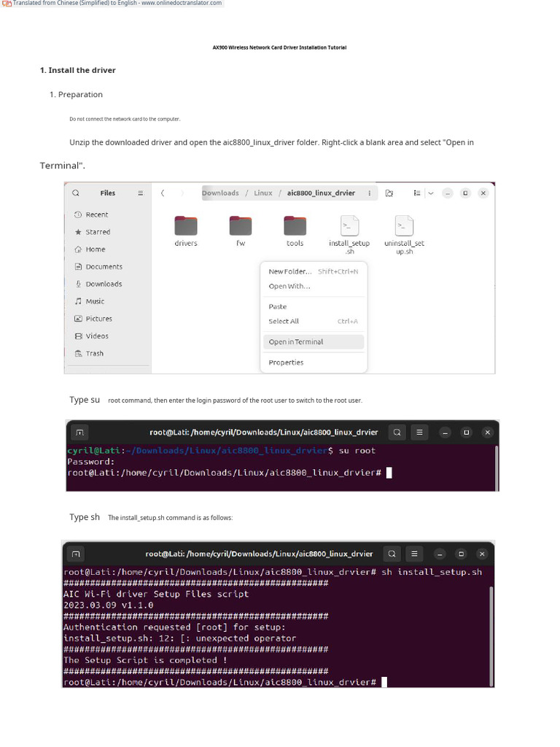Click new tab icon in second terminal
Image resolution: width=560 pixels, height=747 pixels.
point(76,554)
